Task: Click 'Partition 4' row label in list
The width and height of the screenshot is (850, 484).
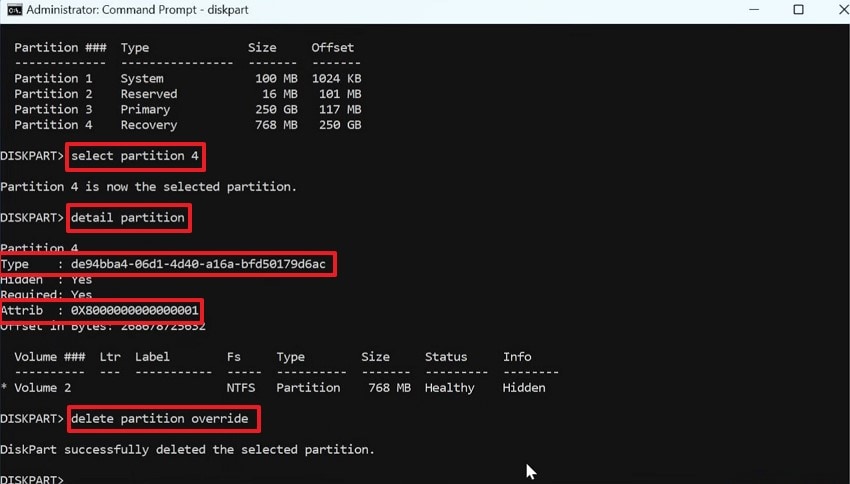Action: point(53,125)
